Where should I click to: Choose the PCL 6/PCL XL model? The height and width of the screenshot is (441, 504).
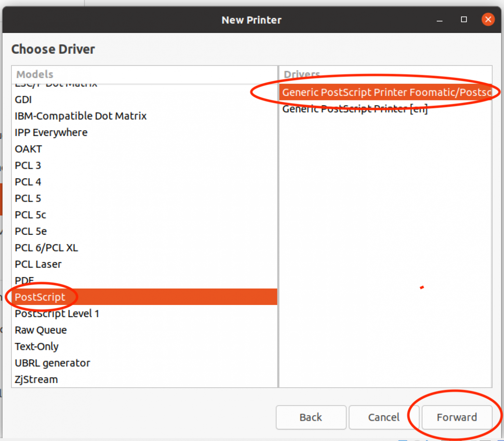click(46, 248)
